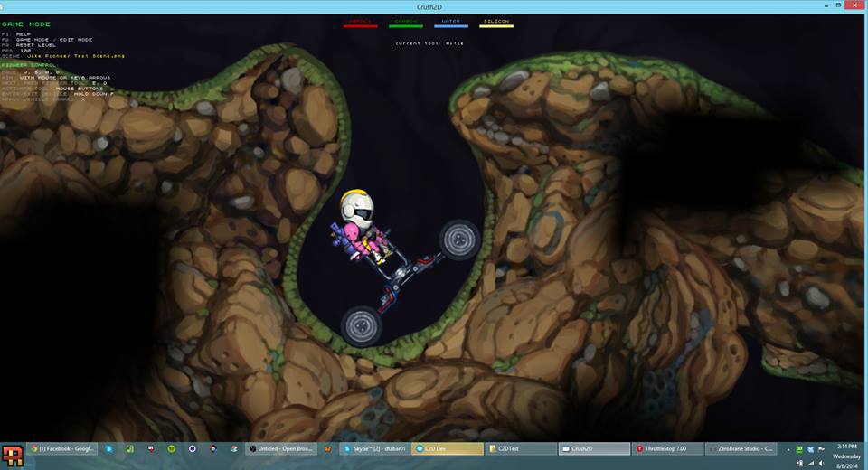Viewport: 868px width, 470px height.
Task: Switch to ThrottleStop 7.00 taskbar window
Action: pyautogui.click(x=667, y=448)
